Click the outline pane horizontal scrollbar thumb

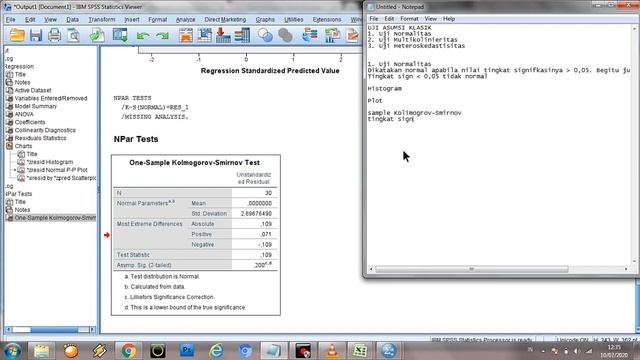tap(54, 329)
